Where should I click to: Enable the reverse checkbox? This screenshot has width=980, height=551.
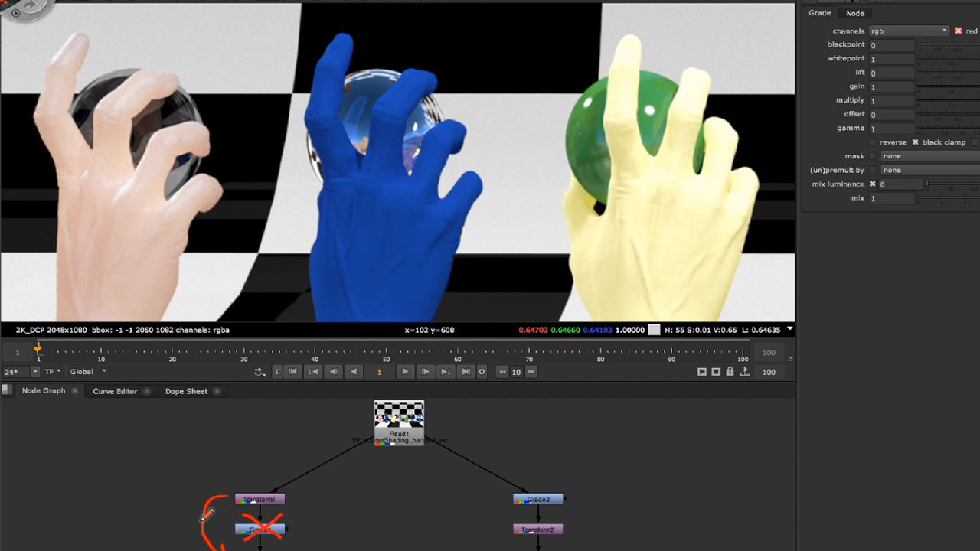[873, 142]
